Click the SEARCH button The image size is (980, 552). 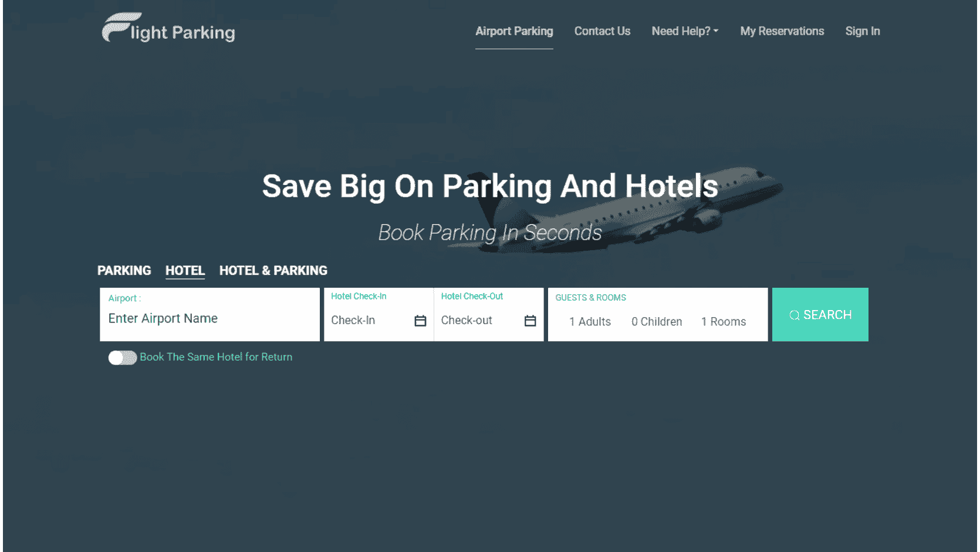point(820,314)
